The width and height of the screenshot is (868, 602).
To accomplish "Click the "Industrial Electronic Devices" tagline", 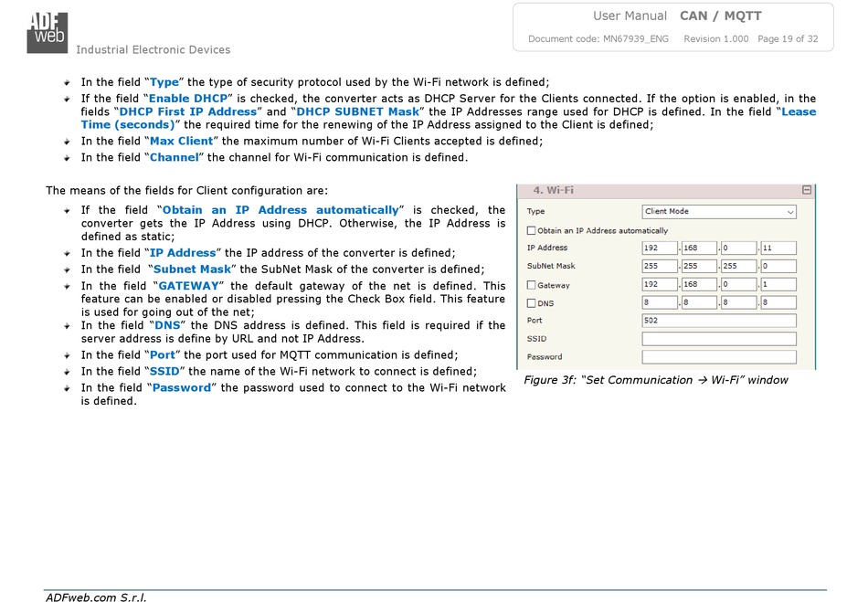I will click(153, 50).
